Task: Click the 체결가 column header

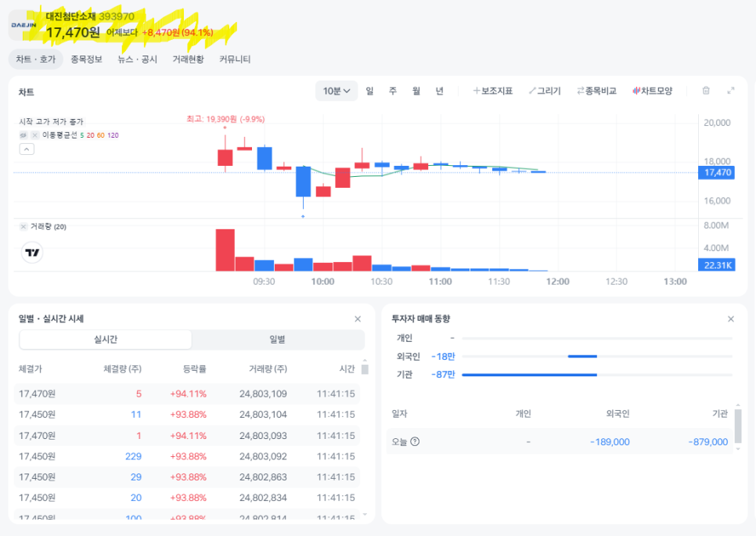Action: [31, 369]
